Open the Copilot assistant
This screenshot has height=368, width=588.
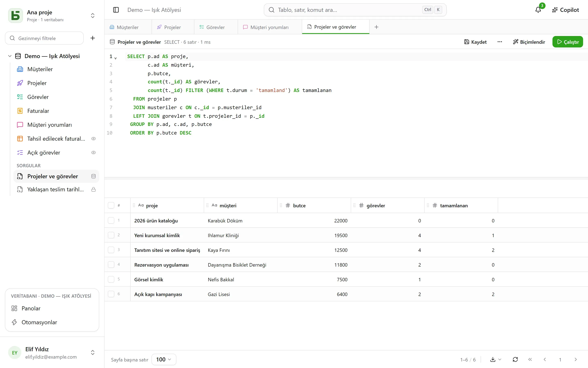565,10
